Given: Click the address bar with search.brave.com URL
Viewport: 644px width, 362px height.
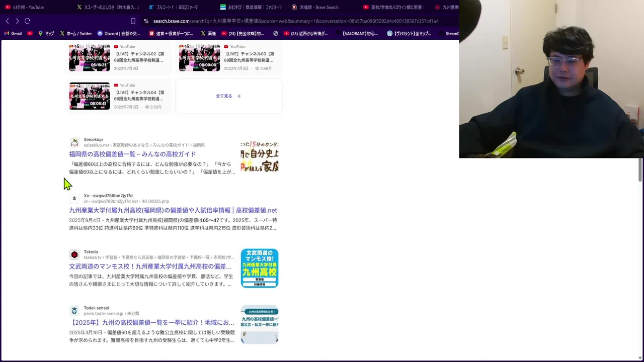Looking at the screenshot, I should 296,21.
